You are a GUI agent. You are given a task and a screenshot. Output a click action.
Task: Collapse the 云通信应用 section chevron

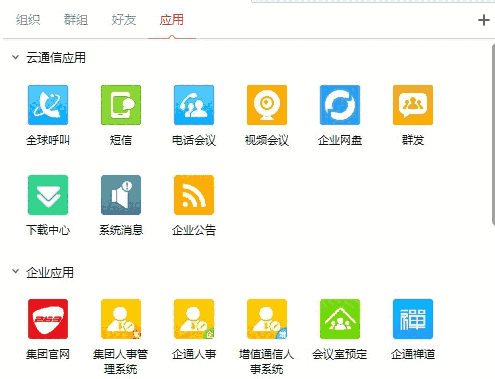(x=15, y=57)
